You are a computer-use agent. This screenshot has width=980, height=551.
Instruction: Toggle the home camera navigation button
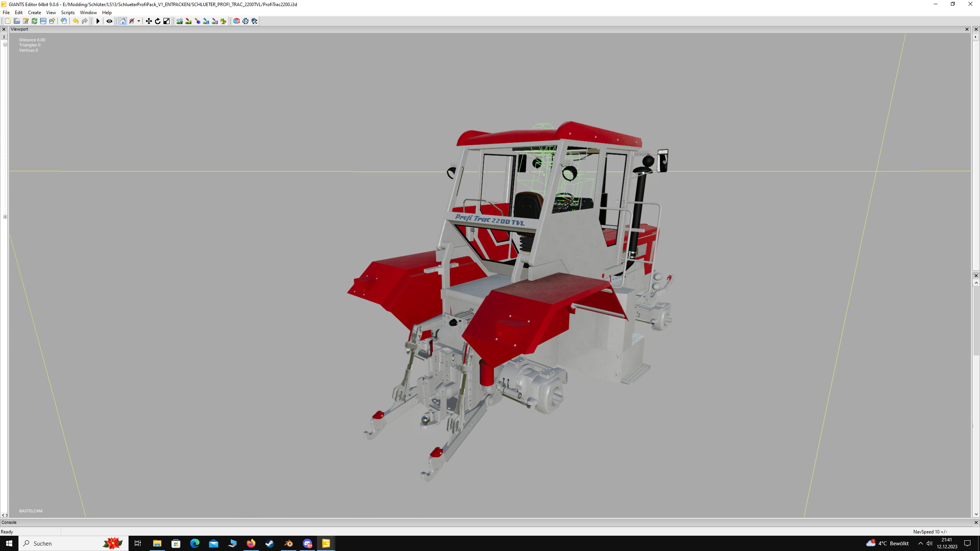pyautogui.click(x=122, y=21)
